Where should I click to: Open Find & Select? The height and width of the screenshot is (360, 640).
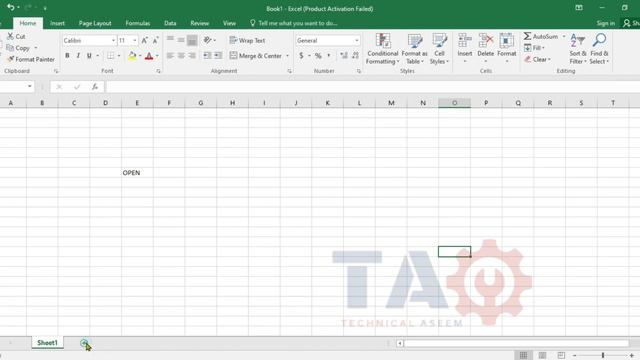coord(599,49)
